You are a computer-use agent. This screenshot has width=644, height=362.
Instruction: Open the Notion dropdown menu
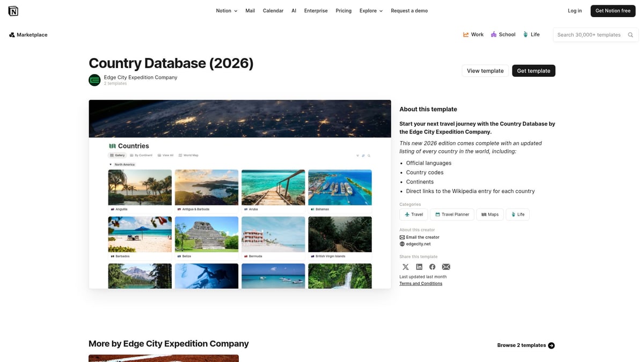coord(226,10)
